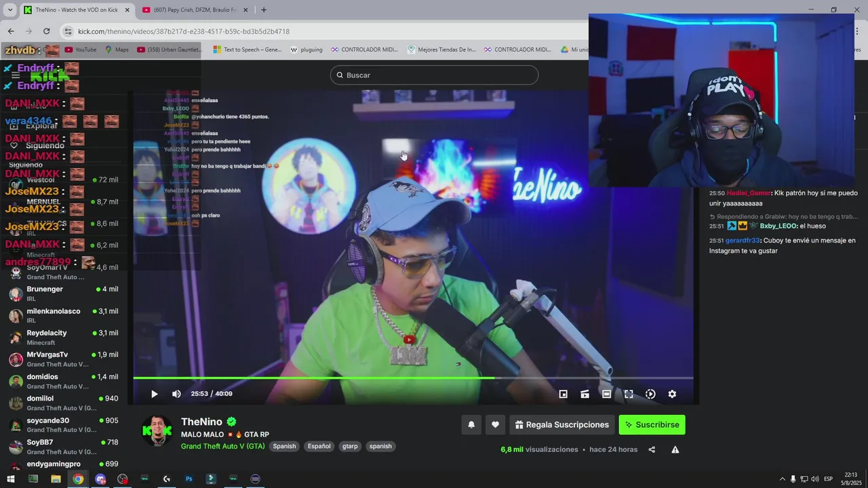Go back in browser history

point(11,31)
